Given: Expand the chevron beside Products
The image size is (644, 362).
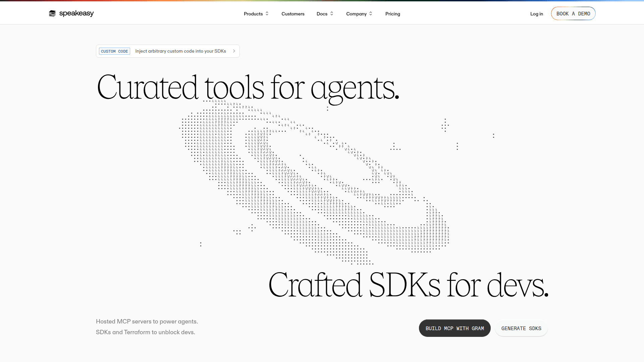Looking at the screenshot, I should (267, 14).
